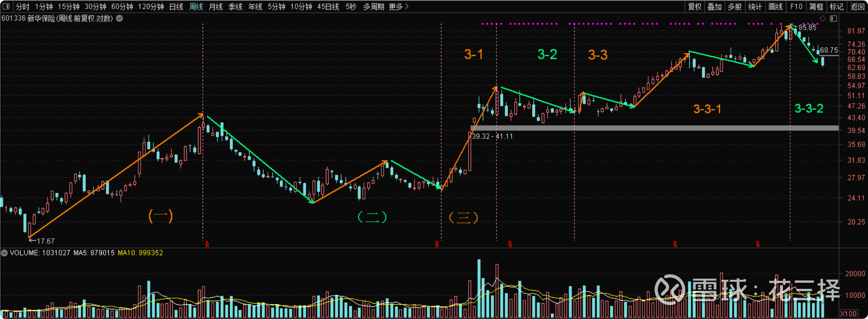Click the MA5: 879015 value
The height and width of the screenshot is (319, 868).
click(x=94, y=253)
